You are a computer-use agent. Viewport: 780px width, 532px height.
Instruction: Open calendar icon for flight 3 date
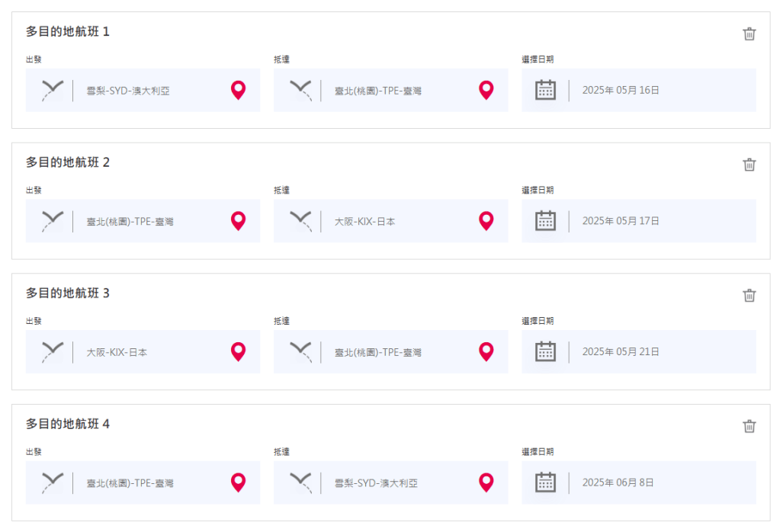pos(545,352)
